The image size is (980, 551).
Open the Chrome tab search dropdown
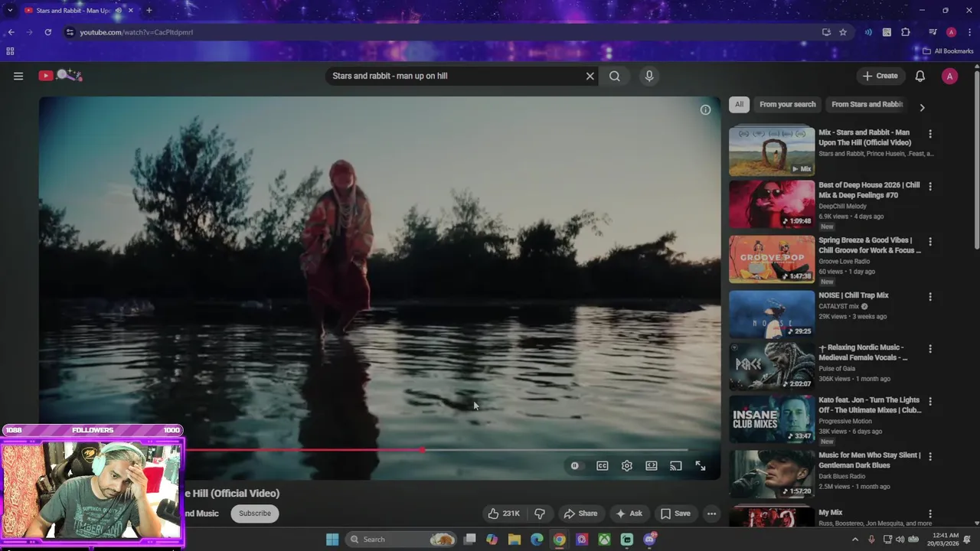tap(10, 11)
